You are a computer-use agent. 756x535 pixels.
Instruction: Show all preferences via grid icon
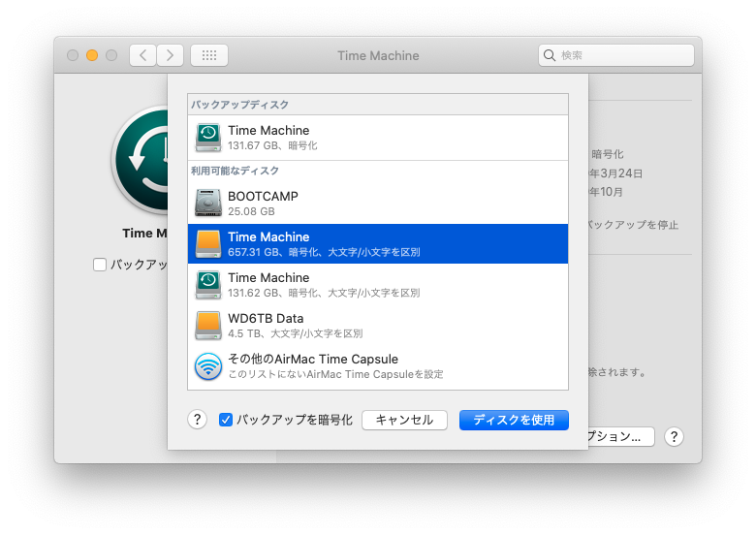209,55
